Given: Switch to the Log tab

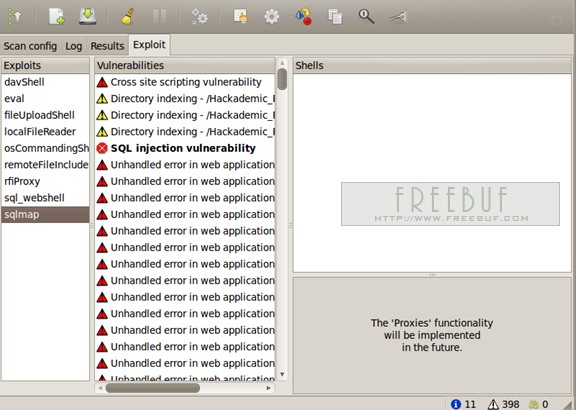Looking at the screenshot, I should (73, 46).
